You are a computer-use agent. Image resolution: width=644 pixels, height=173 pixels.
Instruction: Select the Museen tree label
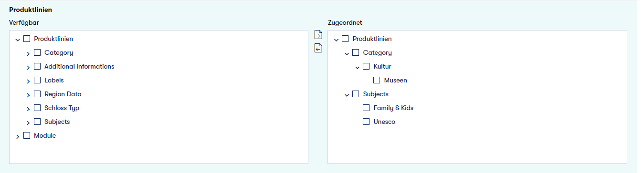click(395, 80)
